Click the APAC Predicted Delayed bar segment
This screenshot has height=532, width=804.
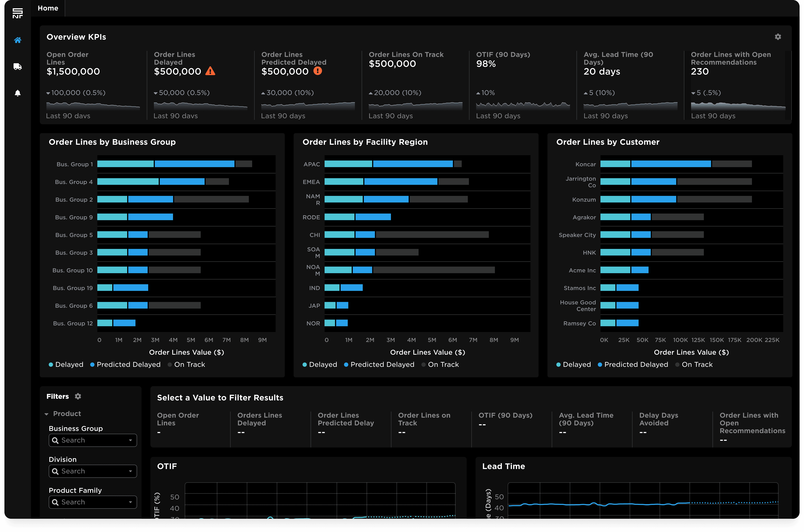413,164
